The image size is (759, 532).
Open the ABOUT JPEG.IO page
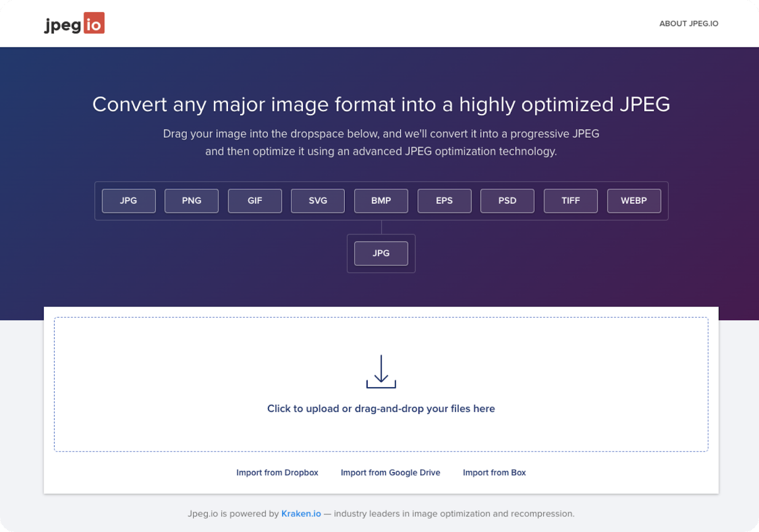[689, 24]
